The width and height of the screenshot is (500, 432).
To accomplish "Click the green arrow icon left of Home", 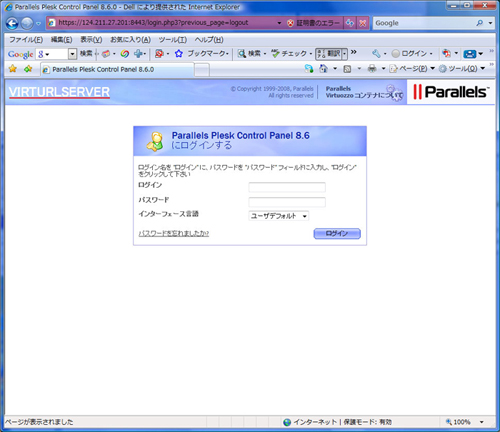I will [x=309, y=69].
